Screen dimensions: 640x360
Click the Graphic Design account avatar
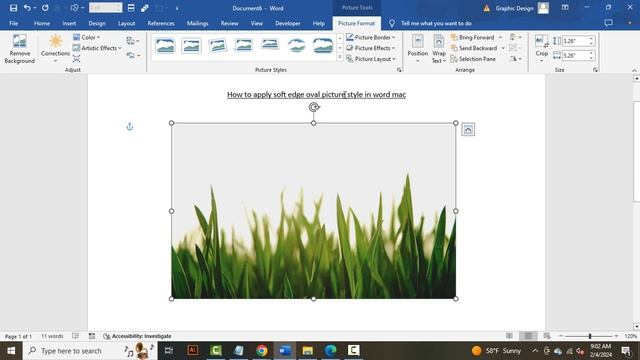543,8
